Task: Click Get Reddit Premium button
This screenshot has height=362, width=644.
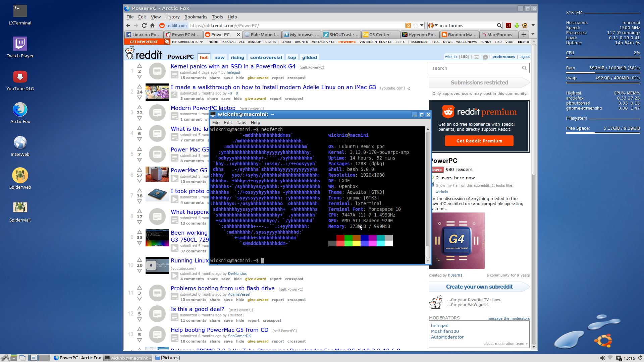Action: [479, 141]
